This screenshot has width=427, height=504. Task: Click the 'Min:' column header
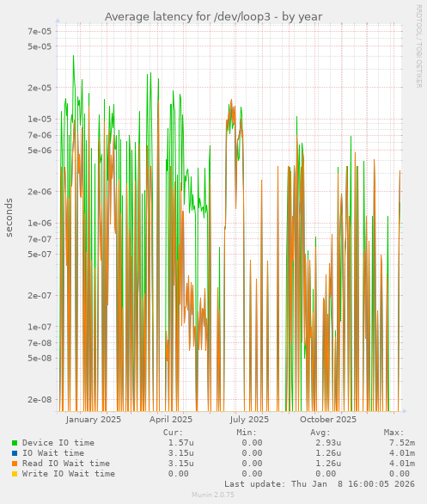coord(247,433)
